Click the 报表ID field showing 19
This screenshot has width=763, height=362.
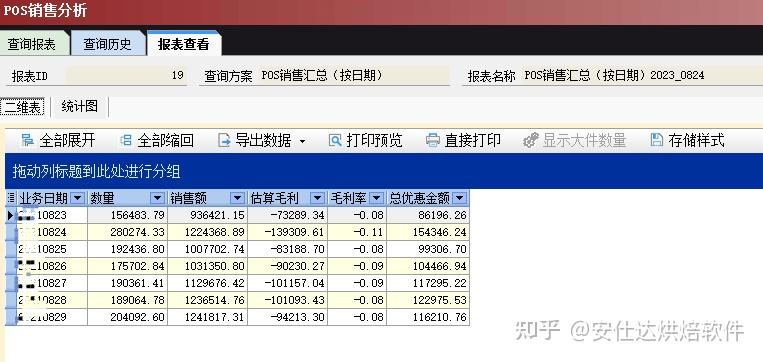(126, 75)
